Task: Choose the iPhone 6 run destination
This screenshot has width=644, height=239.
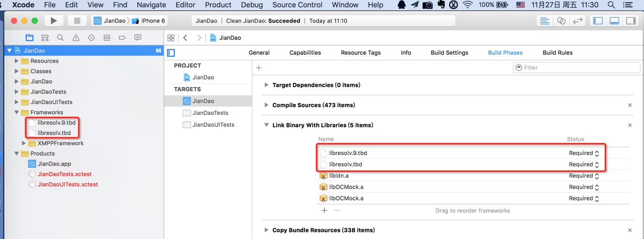Action: pyautogui.click(x=149, y=21)
